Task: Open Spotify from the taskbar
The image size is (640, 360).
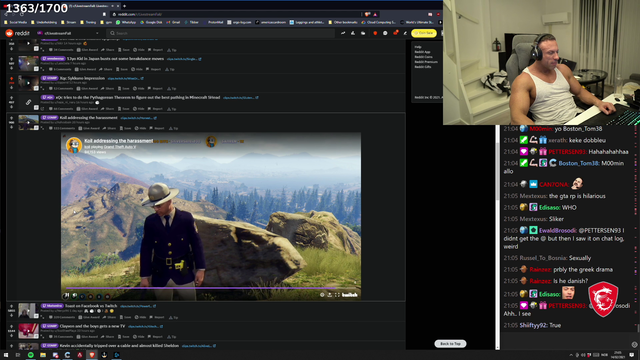Action: tap(31, 355)
